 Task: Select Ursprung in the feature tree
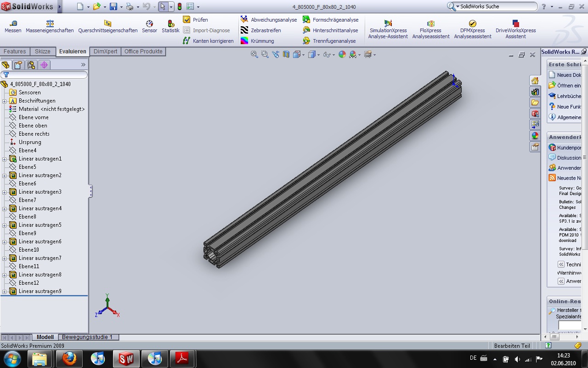(x=30, y=142)
